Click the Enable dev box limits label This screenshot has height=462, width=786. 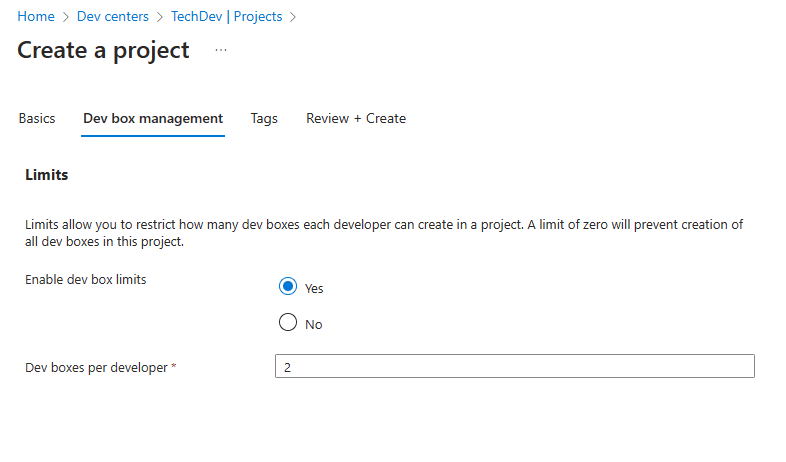86,280
